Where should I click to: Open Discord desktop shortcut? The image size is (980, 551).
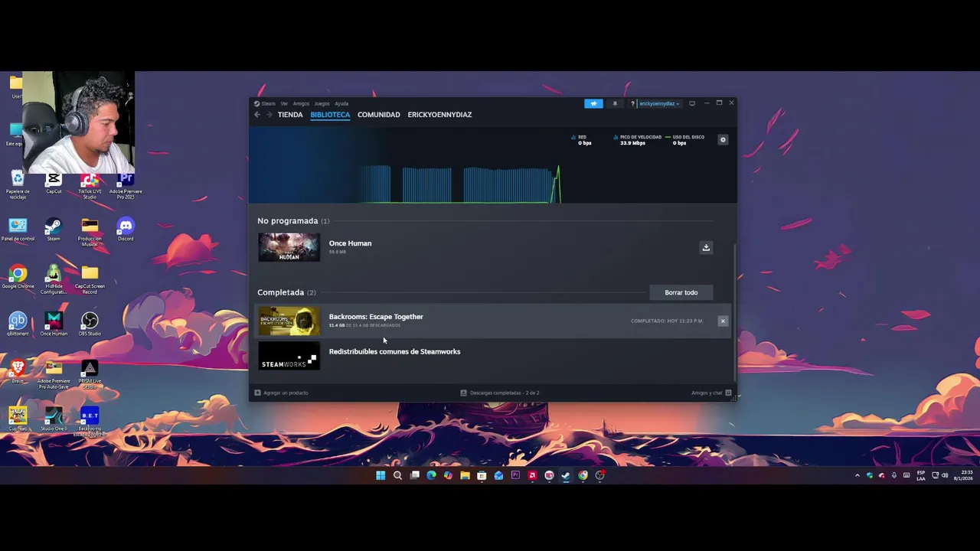tap(126, 229)
